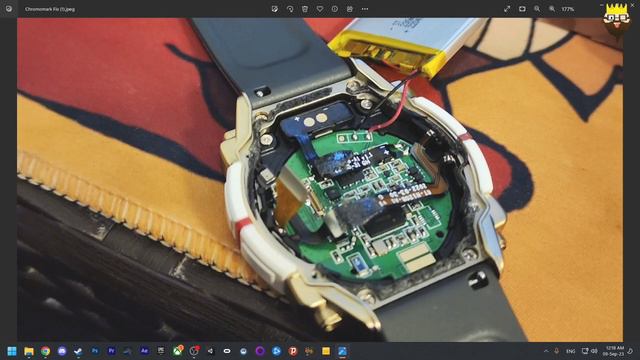Open the purple circle app in taskbar

click(x=260, y=351)
